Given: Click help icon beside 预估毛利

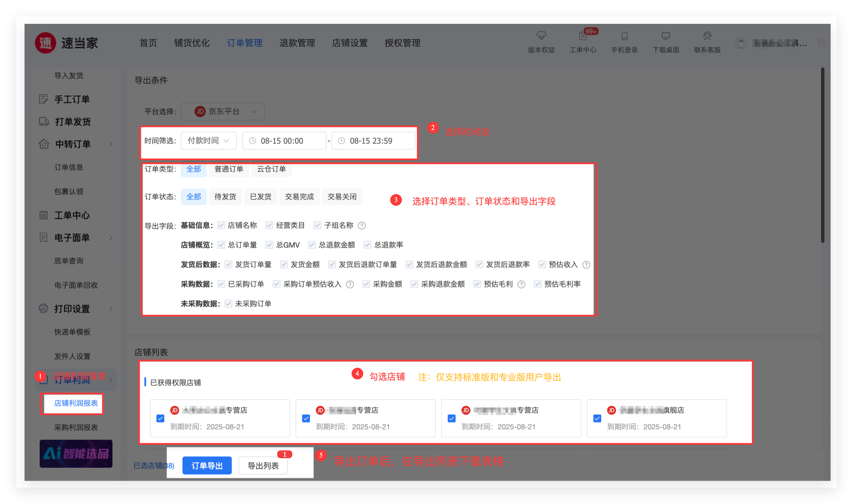Looking at the screenshot, I should pos(521,284).
